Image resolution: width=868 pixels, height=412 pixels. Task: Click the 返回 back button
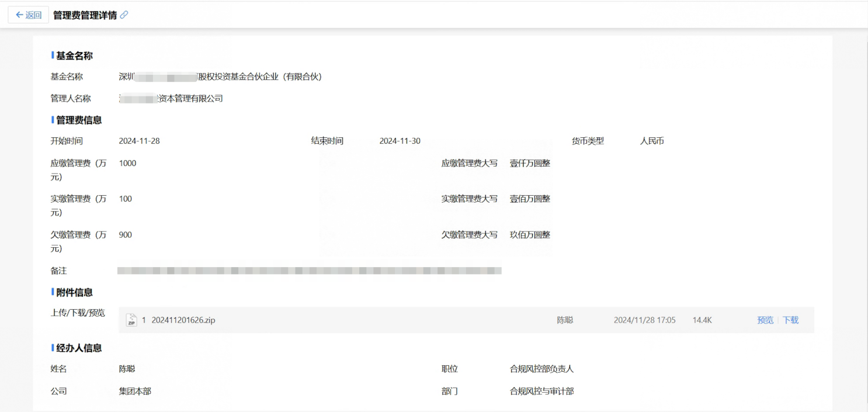pos(28,15)
